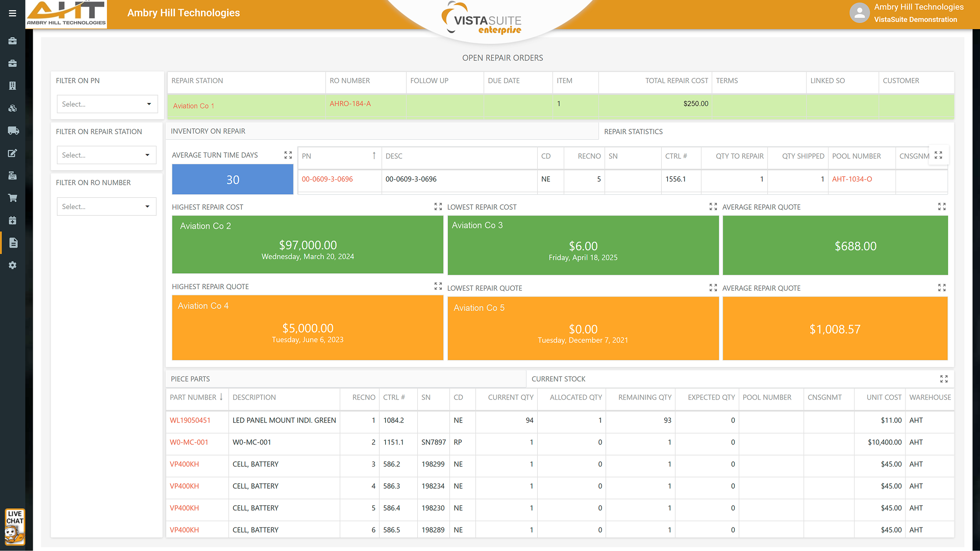Switch to the Repair Statistics tab
This screenshot has width=980, height=551.
633,132
